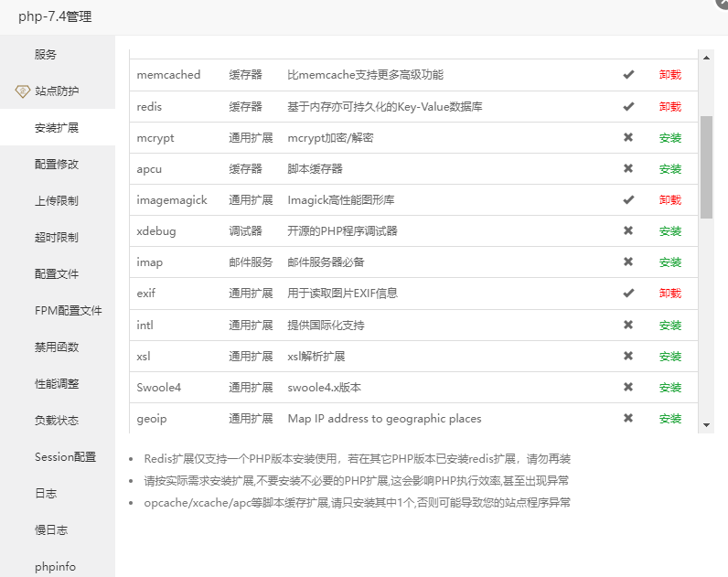Click the X status icon for intl
Viewport: 728px width, 577px height.
tap(628, 325)
